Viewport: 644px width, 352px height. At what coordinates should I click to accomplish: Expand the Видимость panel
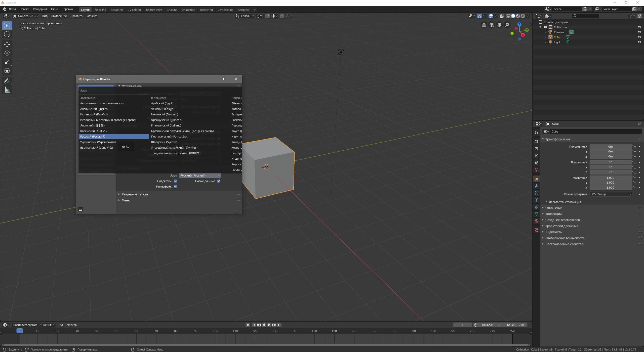click(553, 232)
